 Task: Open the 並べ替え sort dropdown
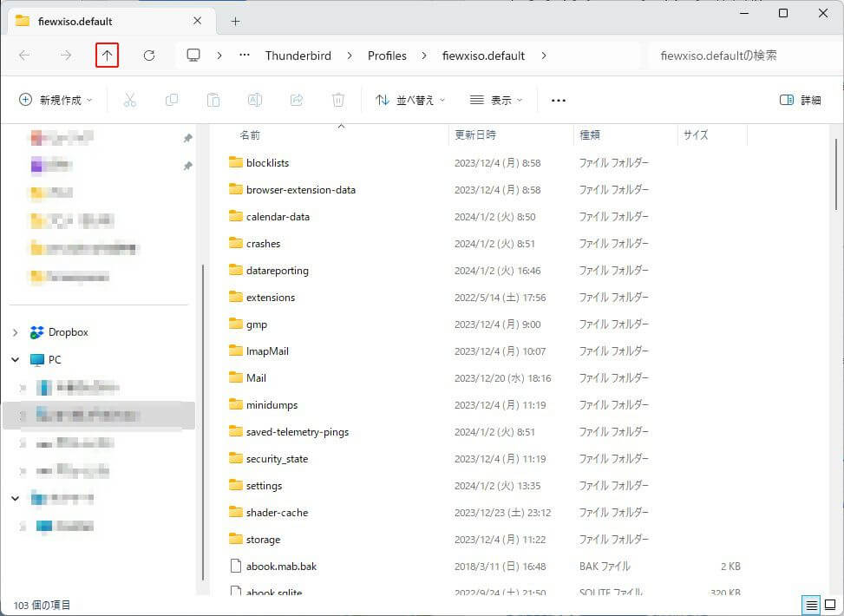[410, 101]
